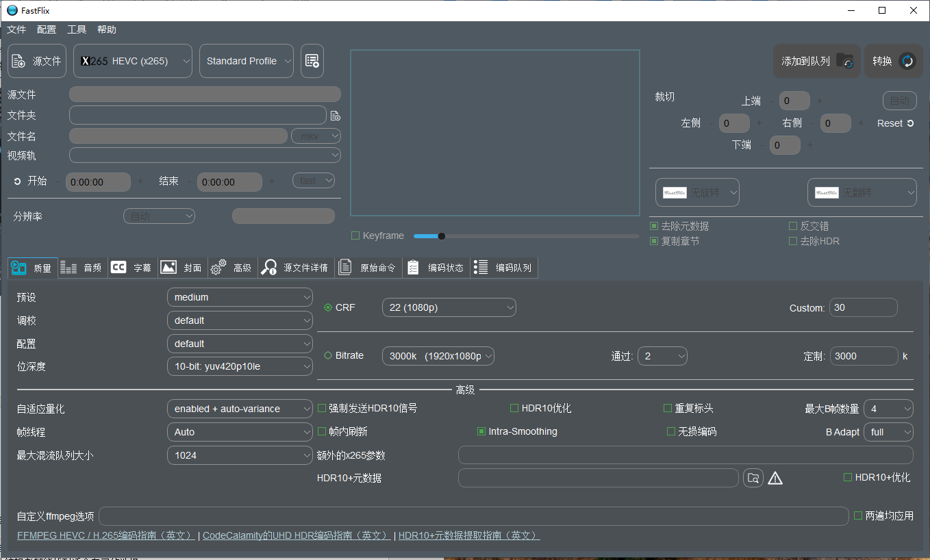Open the 位深度 10-bit dropdown
The height and width of the screenshot is (560, 930).
coord(240,366)
